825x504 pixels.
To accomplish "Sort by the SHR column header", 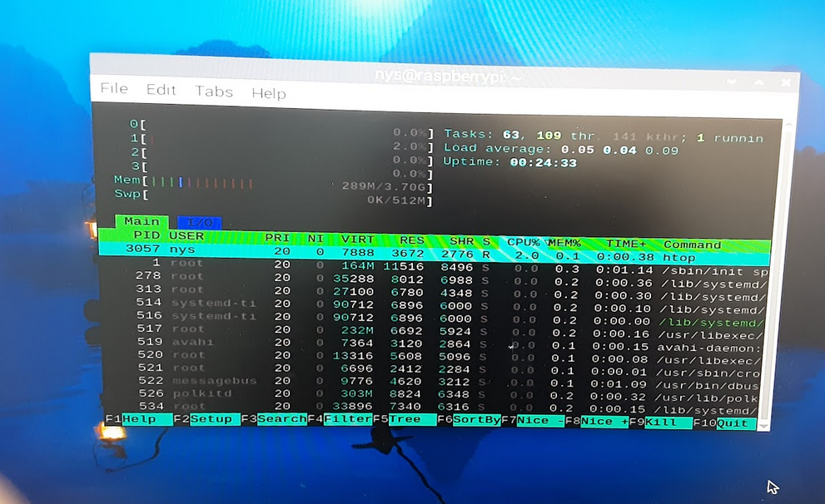I will coord(461,240).
